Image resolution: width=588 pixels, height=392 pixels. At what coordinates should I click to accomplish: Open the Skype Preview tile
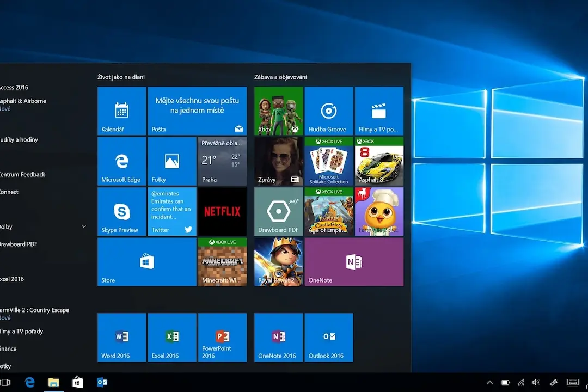click(121, 212)
